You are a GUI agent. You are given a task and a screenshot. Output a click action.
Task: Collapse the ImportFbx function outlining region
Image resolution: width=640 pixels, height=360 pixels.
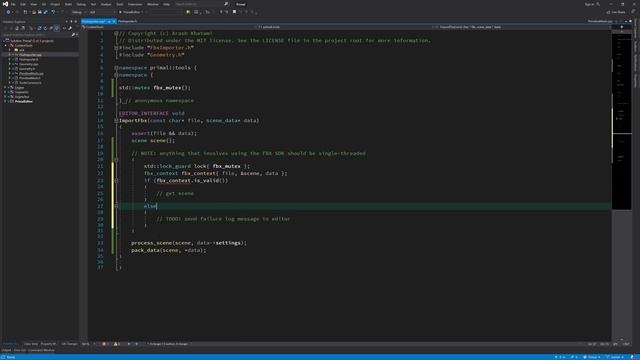point(116,120)
